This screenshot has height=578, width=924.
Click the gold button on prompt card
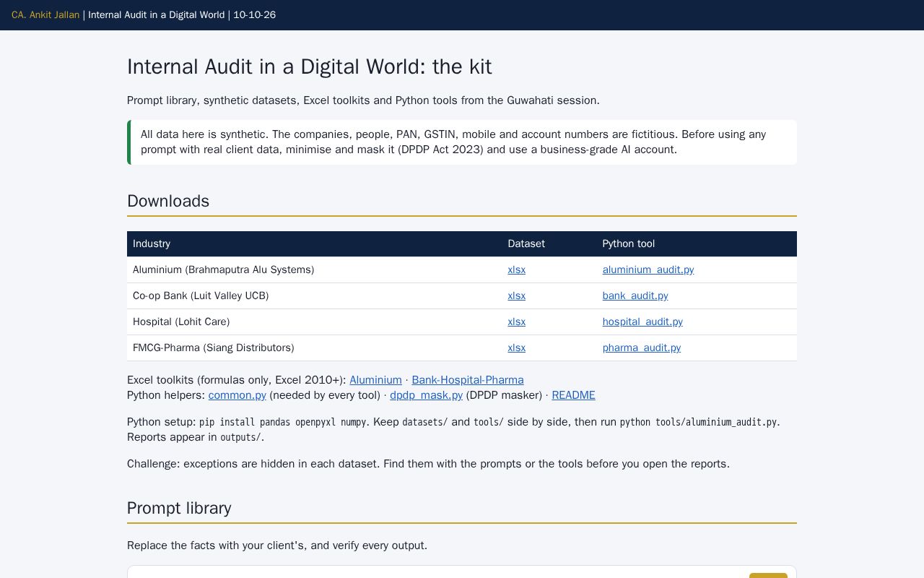pyautogui.click(x=768, y=575)
